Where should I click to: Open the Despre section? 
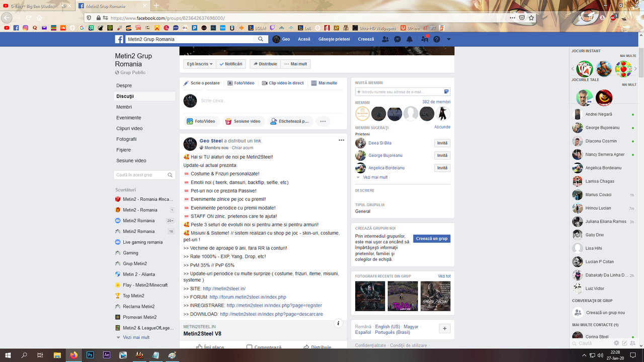pyautogui.click(x=145, y=85)
